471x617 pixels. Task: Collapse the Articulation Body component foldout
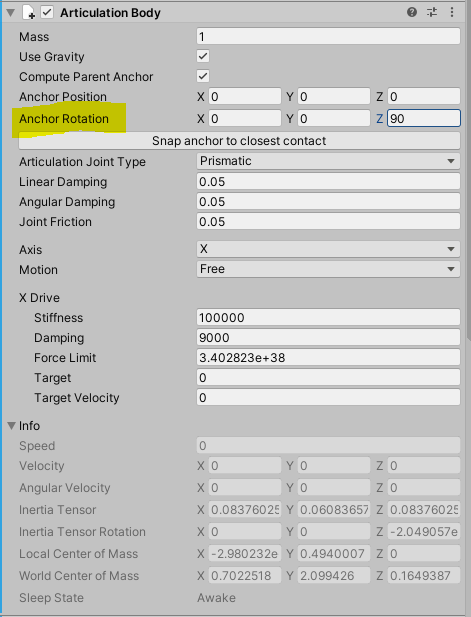tap(11, 13)
